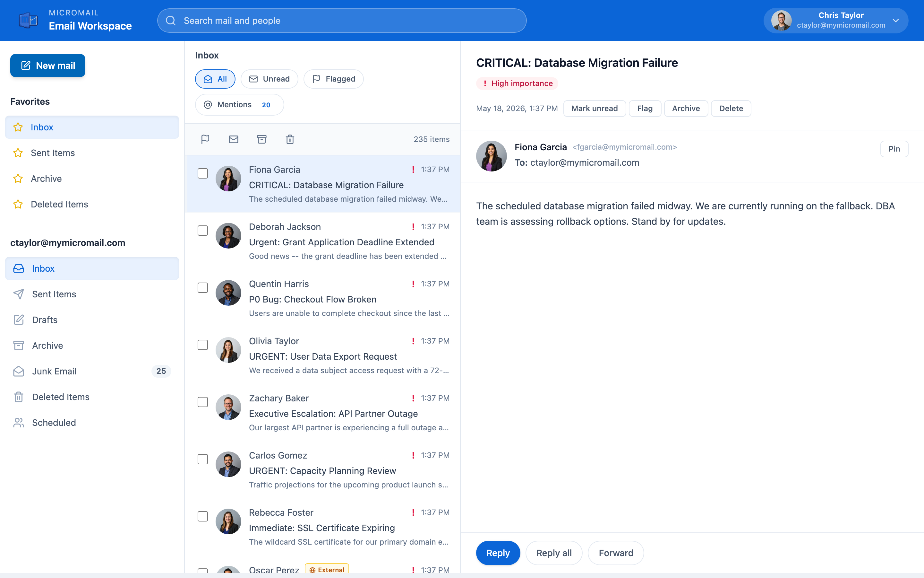Image resolution: width=924 pixels, height=578 pixels.
Task: Click the trash toolbar icon
Action: pos(290,139)
